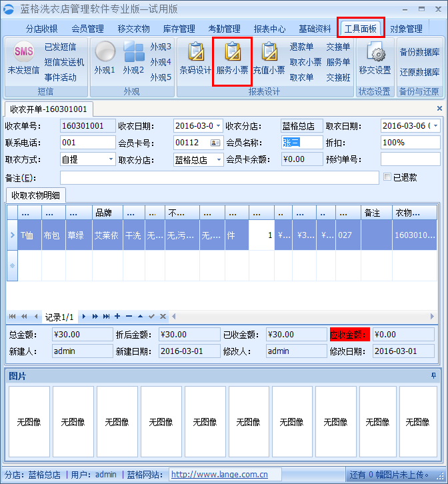Click the edit record up-arrow icon
Screen dimensions: 448x484
point(140,316)
